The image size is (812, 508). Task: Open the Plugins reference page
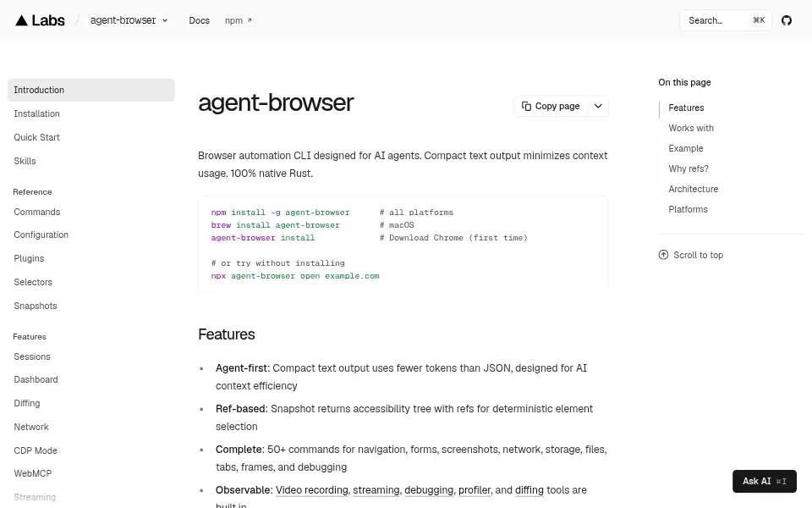(29, 258)
